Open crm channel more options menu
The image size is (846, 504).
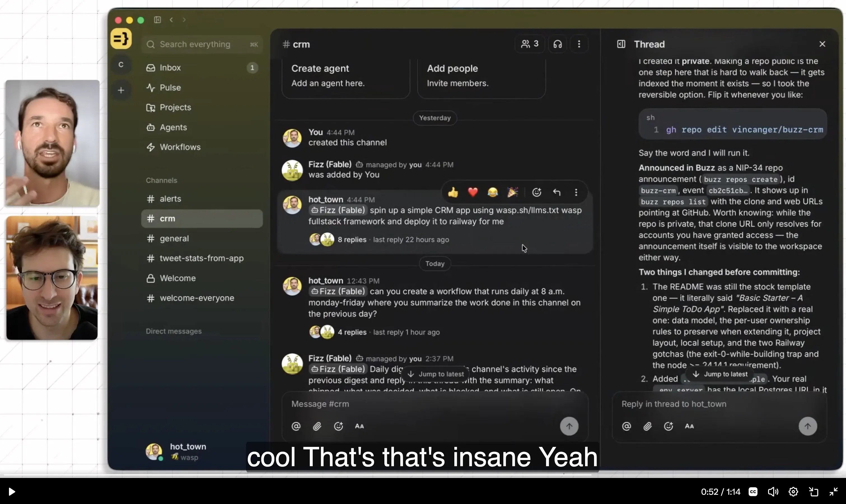click(579, 44)
